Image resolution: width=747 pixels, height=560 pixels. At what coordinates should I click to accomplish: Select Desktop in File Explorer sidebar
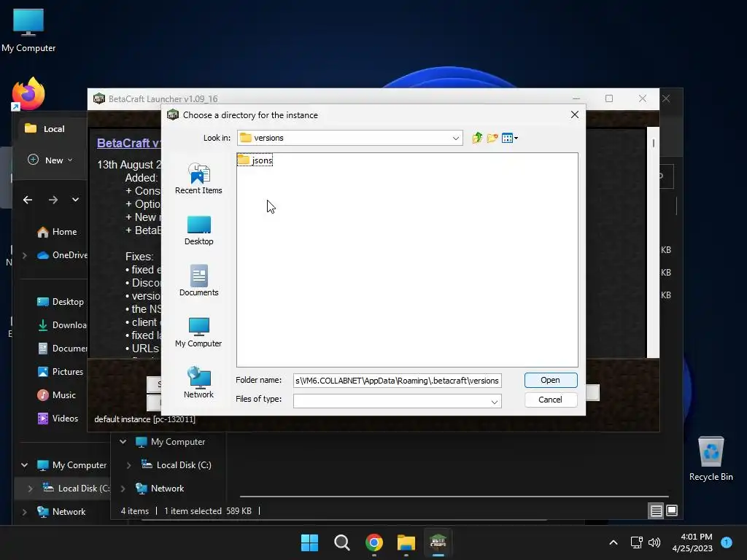(61, 302)
